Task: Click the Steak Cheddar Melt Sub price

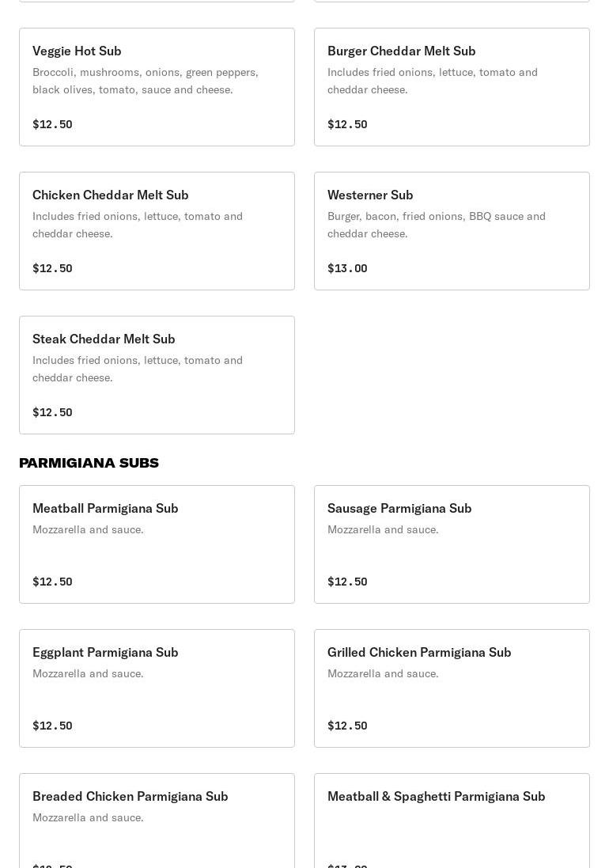Action: (52, 412)
